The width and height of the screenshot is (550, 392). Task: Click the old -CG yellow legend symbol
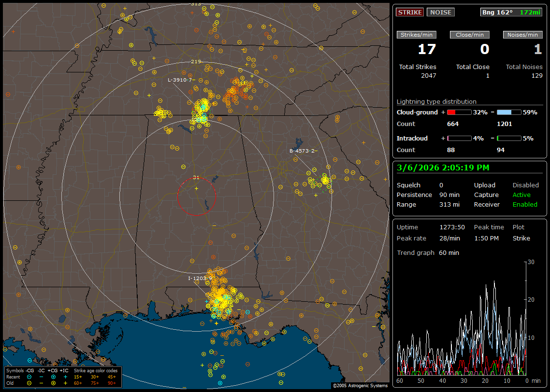tap(29, 382)
